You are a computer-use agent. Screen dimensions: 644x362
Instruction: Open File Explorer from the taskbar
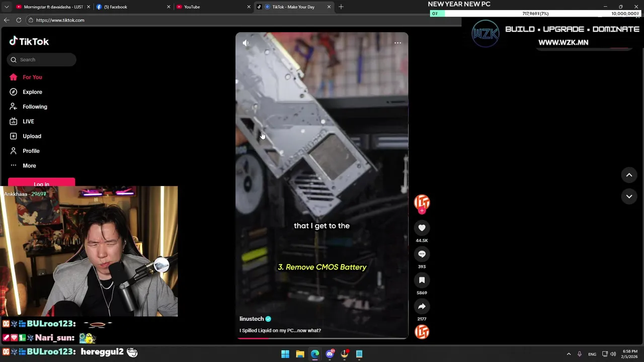tap(300, 354)
